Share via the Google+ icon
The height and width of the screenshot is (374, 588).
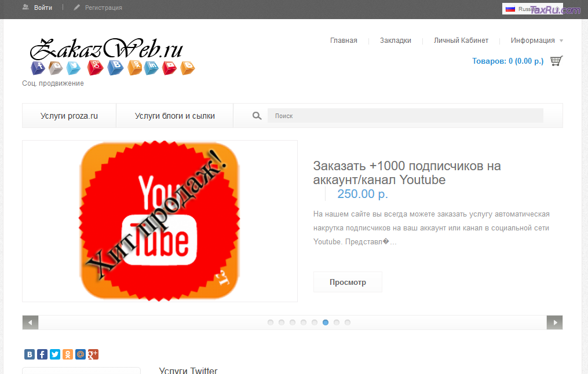point(93,354)
